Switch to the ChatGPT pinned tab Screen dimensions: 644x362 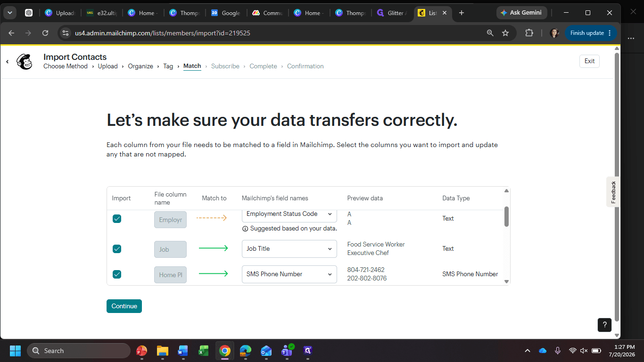[29, 13]
